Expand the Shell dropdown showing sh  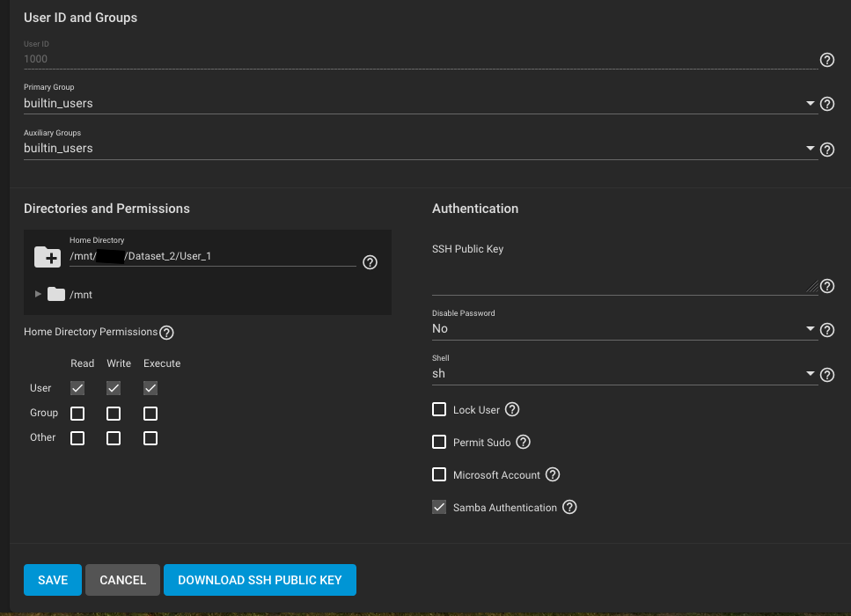pyautogui.click(x=624, y=373)
